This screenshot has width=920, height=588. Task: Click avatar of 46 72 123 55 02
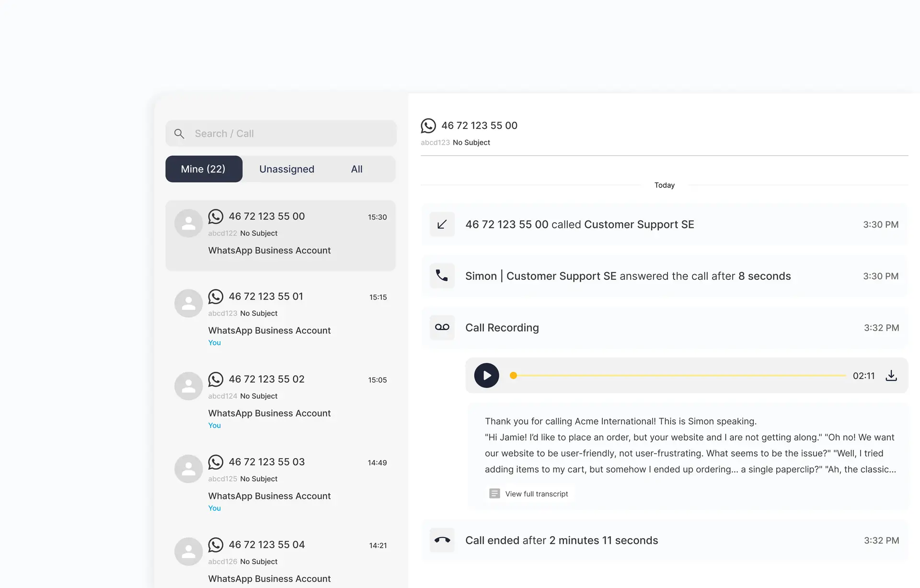188,386
